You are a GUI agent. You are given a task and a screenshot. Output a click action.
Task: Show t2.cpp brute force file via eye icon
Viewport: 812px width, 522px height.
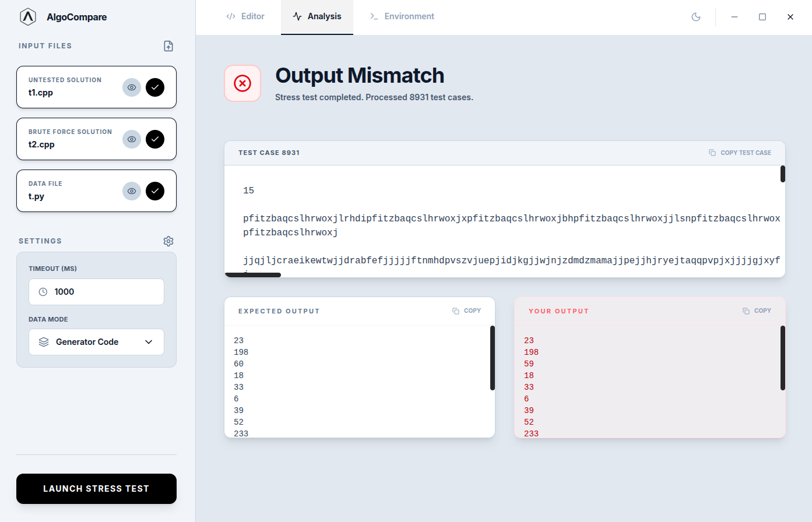(x=132, y=139)
